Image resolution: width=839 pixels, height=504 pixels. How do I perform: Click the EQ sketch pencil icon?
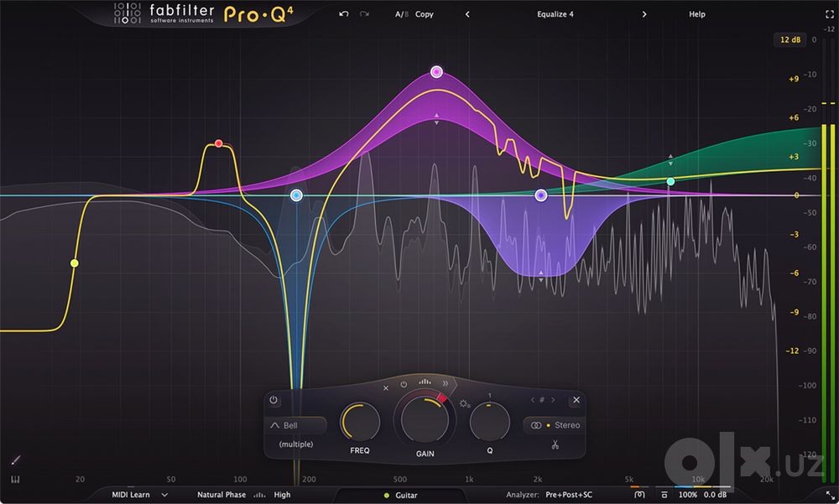[x=15, y=460]
